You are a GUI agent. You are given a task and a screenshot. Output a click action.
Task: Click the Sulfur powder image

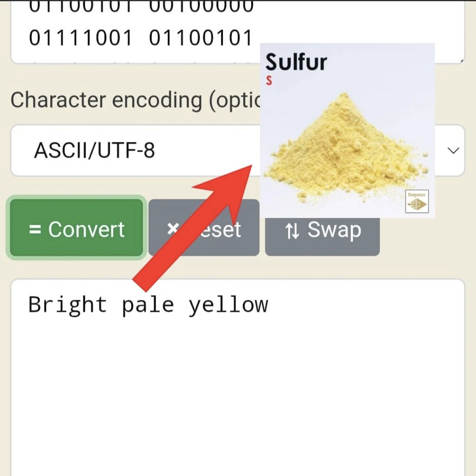click(x=348, y=130)
